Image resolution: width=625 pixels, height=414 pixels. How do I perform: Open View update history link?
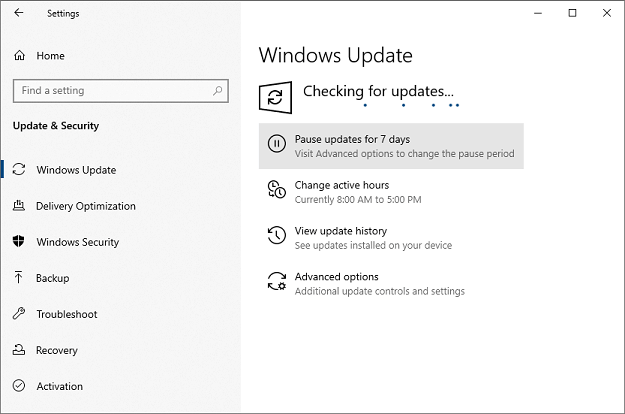[340, 231]
